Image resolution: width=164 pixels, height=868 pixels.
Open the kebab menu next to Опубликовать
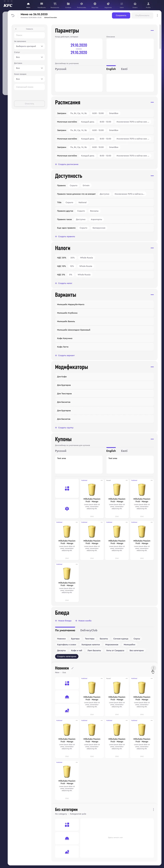(x=157, y=15)
